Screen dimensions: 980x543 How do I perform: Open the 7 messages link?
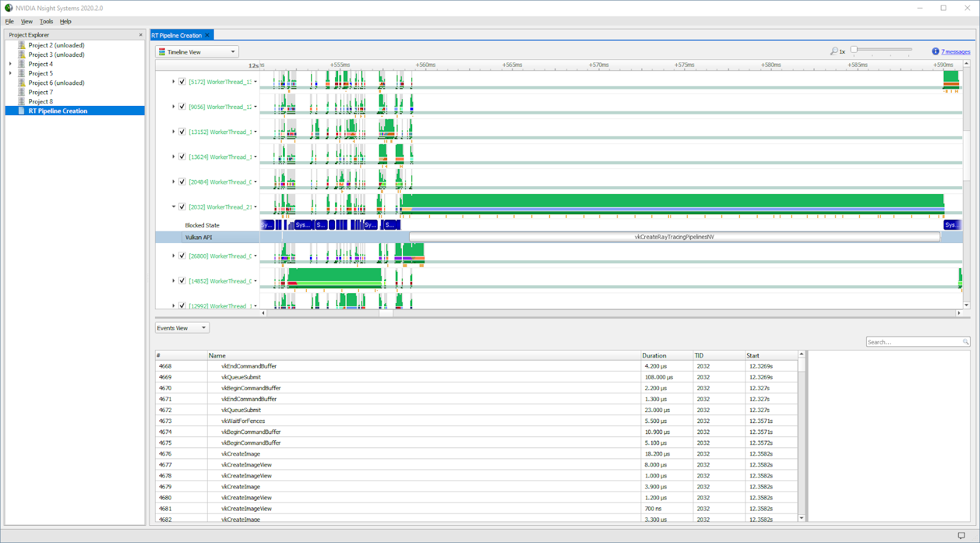pos(956,52)
